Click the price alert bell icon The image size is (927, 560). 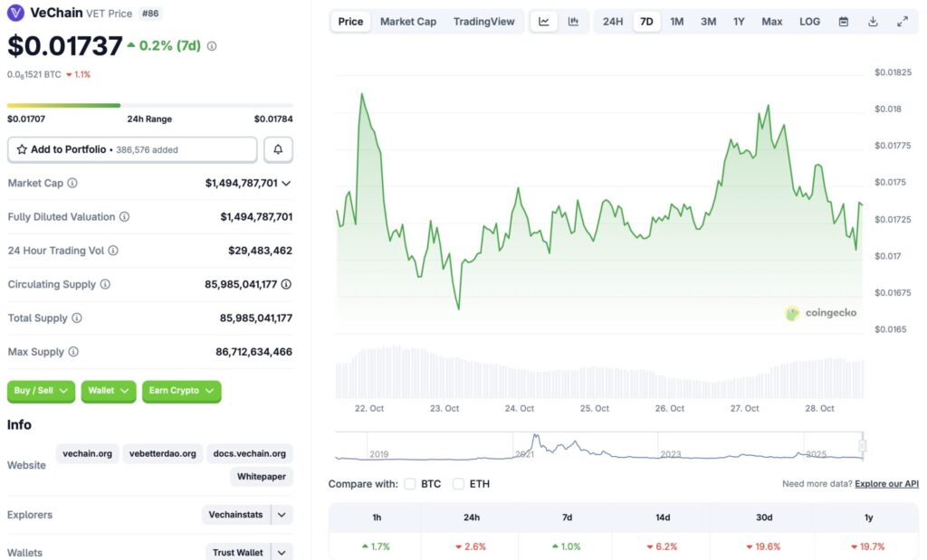point(278,149)
